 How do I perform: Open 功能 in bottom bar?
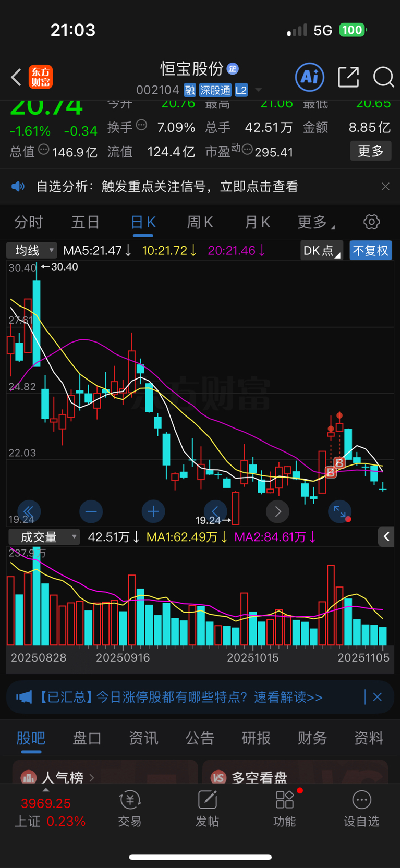285,809
